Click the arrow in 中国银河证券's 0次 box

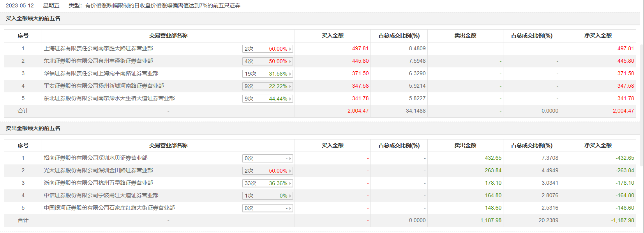pyautogui.click(x=290, y=208)
